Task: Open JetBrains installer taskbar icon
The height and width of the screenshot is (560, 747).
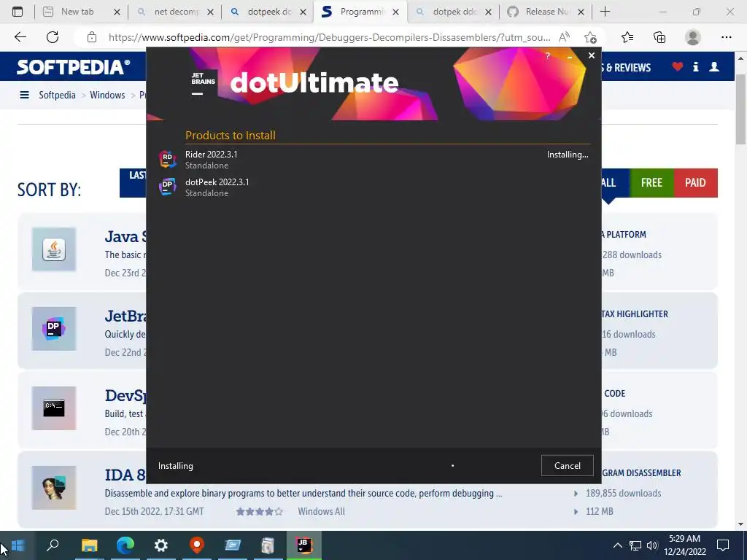Action: click(303, 545)
